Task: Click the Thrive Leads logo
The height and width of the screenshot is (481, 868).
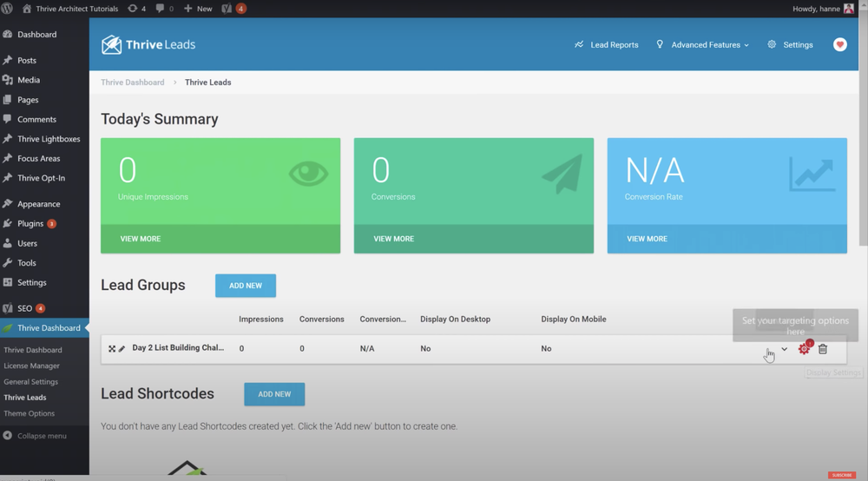Action: 148,44
